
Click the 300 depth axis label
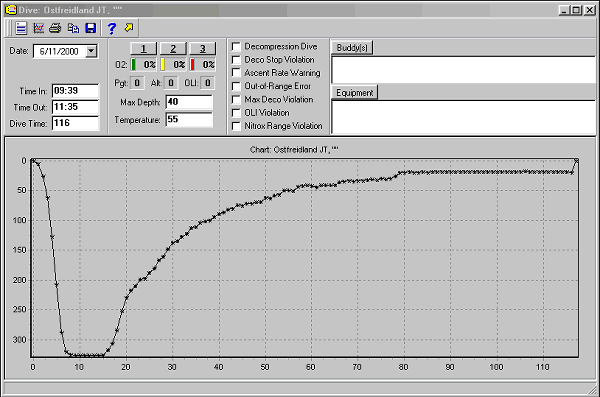(20, 340)
